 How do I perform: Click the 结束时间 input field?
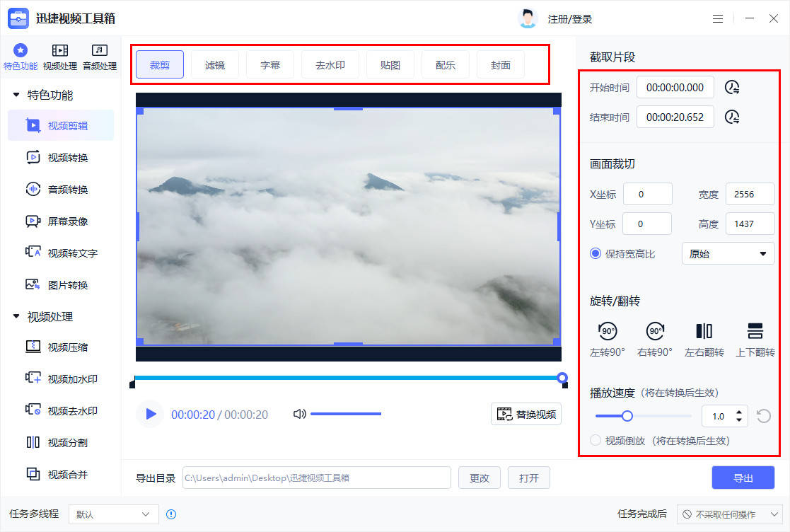(675, 117)
